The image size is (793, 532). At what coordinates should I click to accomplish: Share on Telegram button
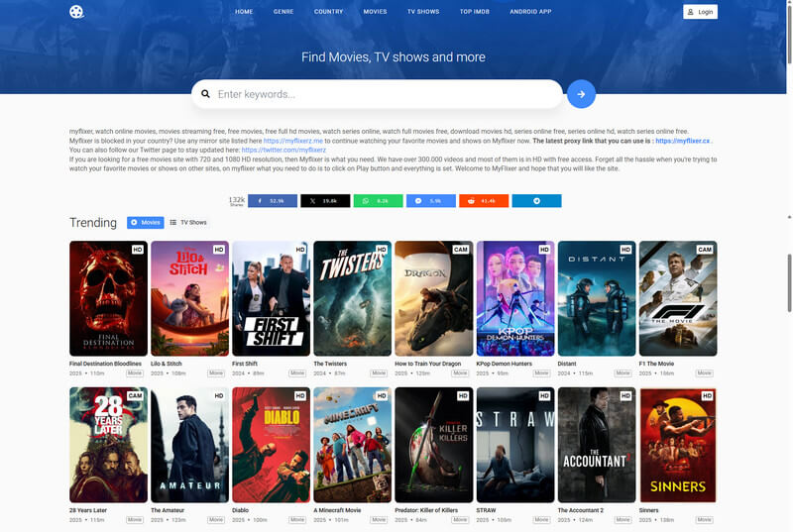[x=536, y=200]
